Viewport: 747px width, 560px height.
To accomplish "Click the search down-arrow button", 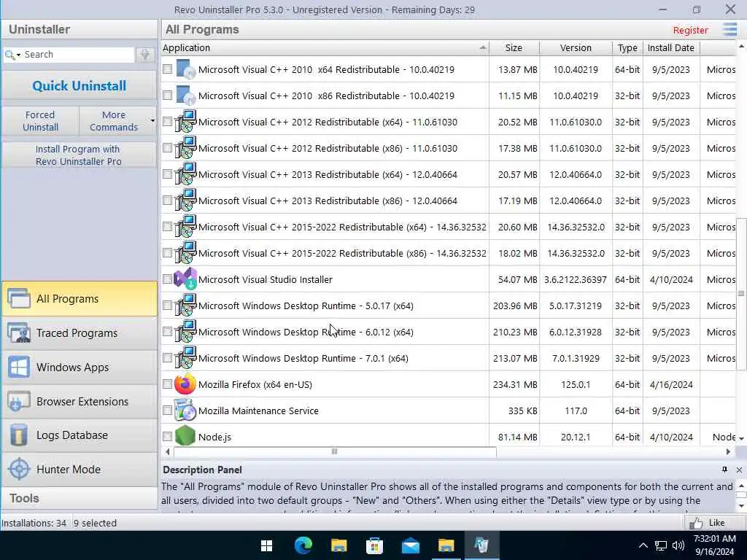I will pyautogui.click(x=145, y=55).
